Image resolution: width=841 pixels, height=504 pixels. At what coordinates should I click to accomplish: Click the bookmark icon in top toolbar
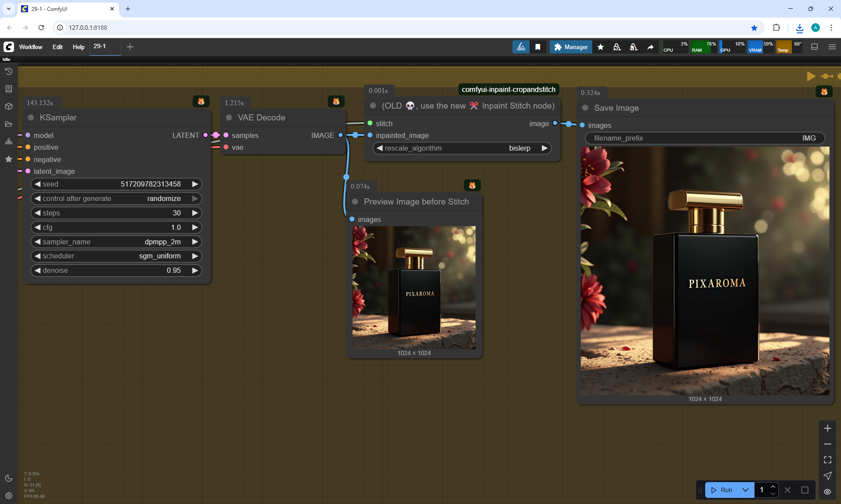538,47
